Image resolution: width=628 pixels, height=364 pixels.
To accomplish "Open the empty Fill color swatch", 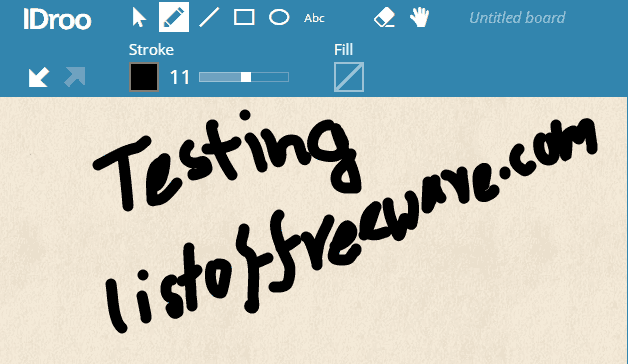I will 349,77.
